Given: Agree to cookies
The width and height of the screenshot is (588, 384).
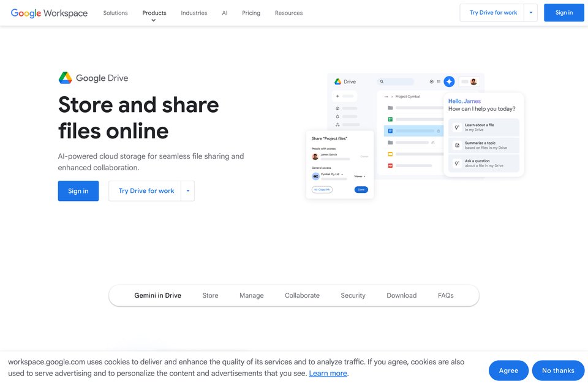Looking at the screenshot, I should 508,371.
